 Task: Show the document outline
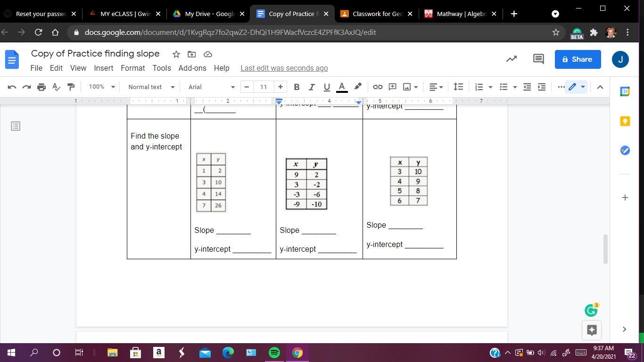click(16, 126)
